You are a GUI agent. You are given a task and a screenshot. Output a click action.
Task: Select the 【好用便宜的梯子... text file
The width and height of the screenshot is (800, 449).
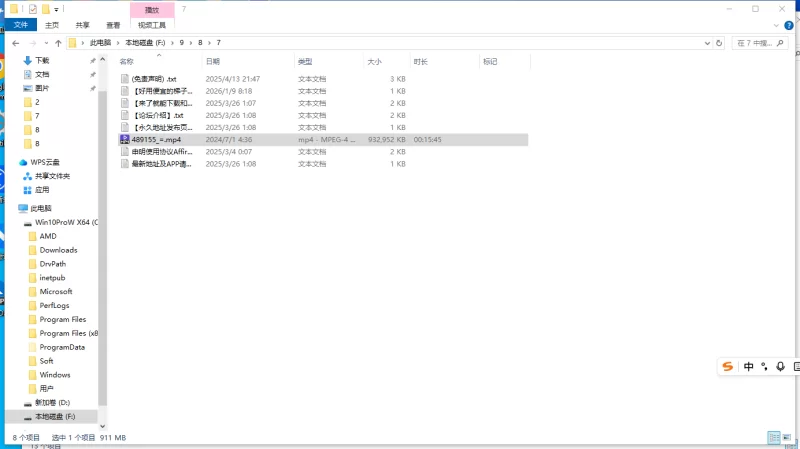(162, 91)
